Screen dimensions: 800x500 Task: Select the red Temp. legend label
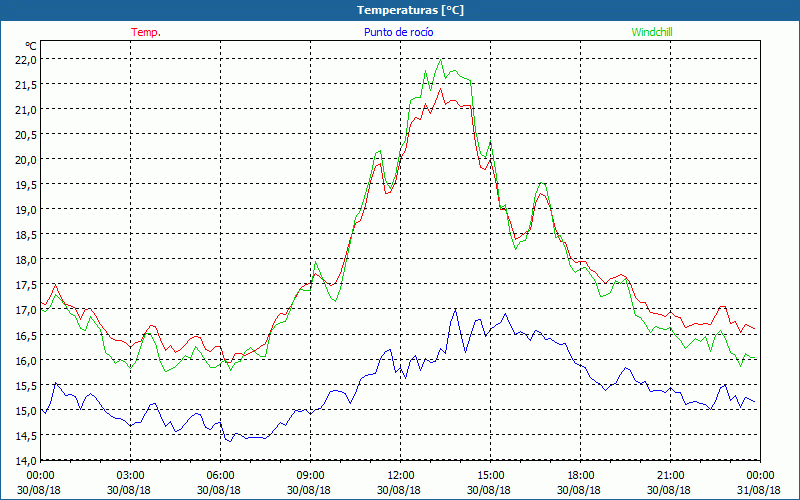[146, 32]
